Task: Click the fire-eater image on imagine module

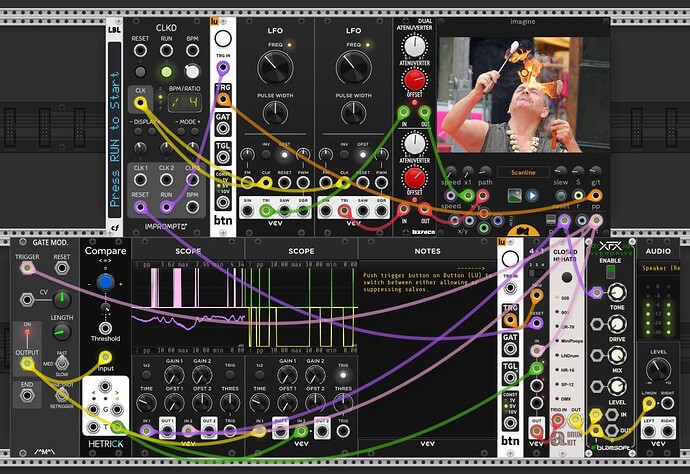Action: click(x=524, y=95)
